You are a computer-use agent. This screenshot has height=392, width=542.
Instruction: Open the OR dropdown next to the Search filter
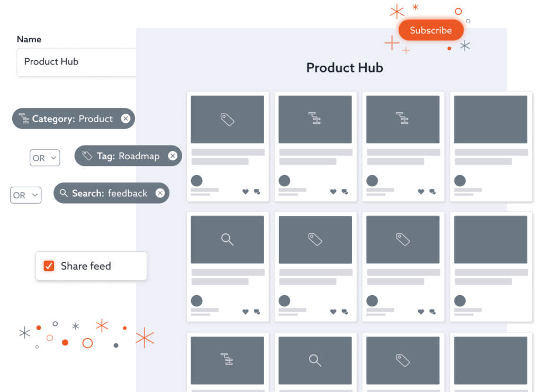[x=25, y=195]
